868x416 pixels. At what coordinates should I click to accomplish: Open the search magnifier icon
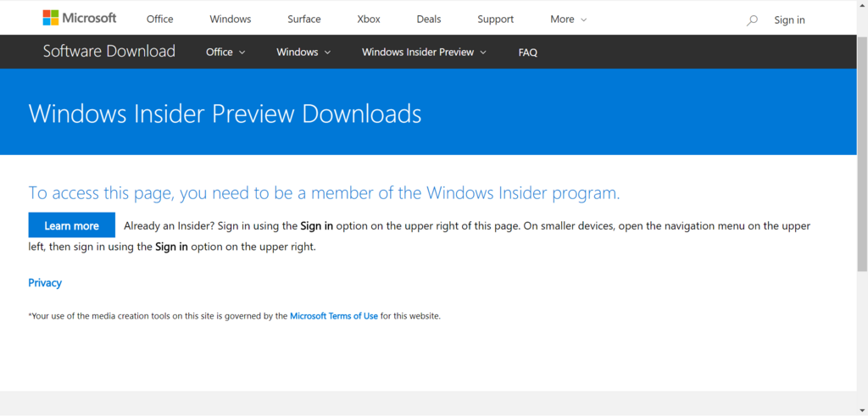click(x=751, y=20)
